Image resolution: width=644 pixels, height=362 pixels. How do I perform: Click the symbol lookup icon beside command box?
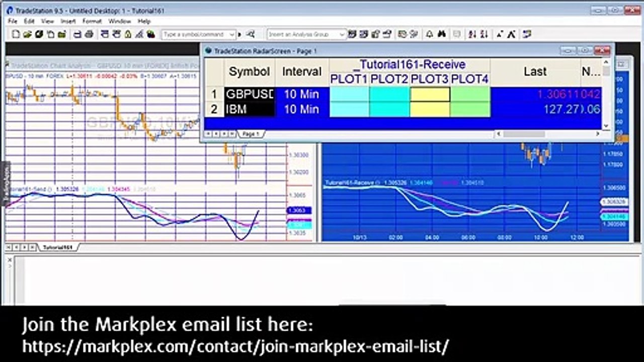click(x=251, y=34)
